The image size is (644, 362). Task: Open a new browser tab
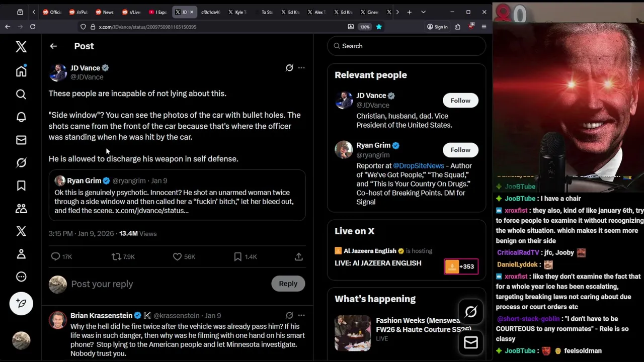pyautogui.click(x=410, y=12)
